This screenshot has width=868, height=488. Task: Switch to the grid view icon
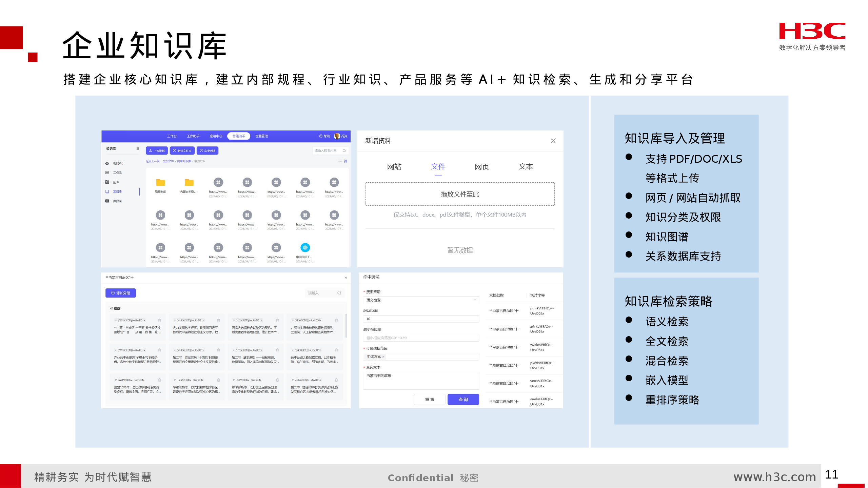click(x=346, y=161)
